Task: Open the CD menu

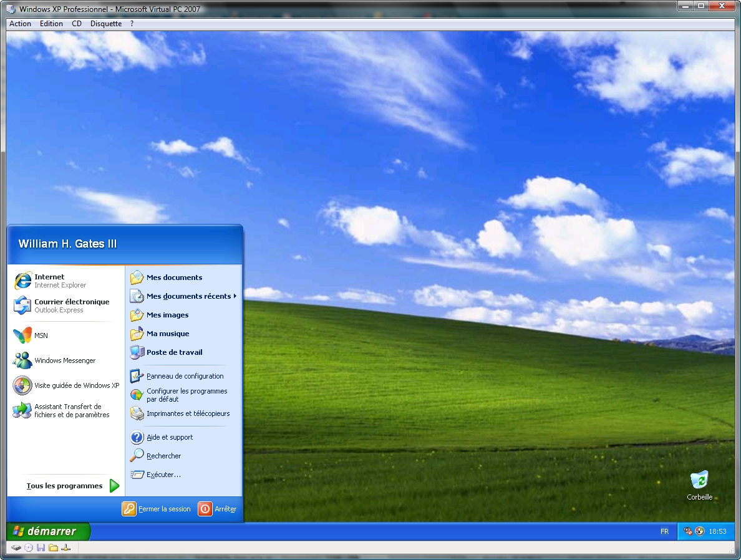Action: point(77,24)
